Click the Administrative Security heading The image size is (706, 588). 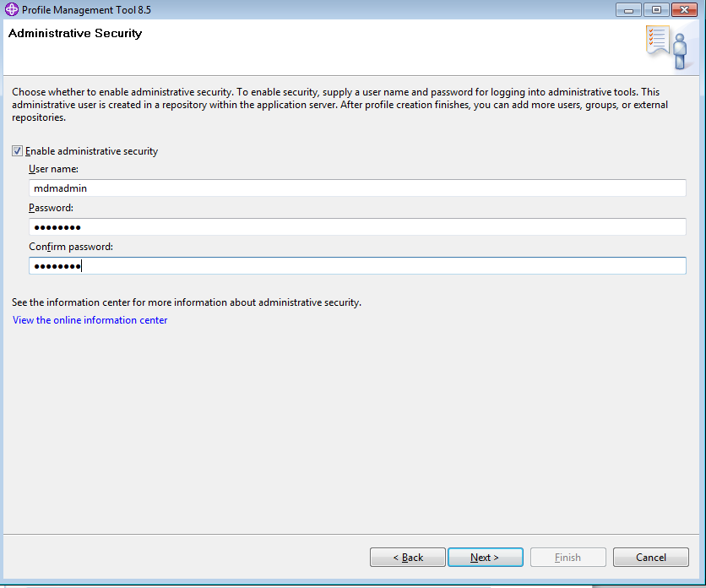[x=75, y=33]
